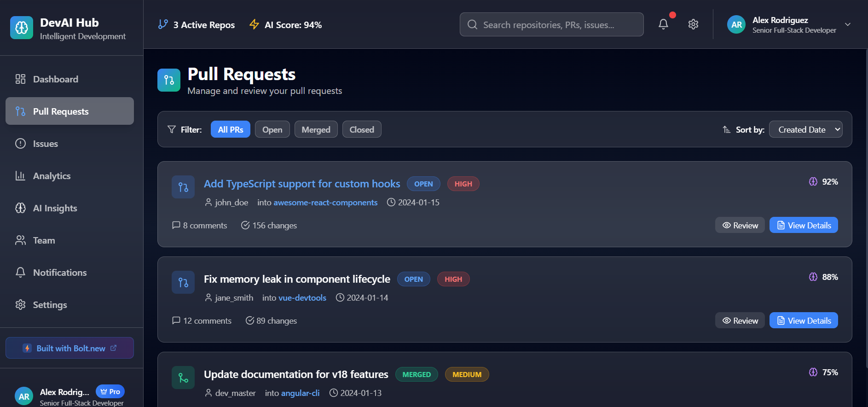View Details of TypeScript support PR
Screen dimensions: 868x407
pos(804,225)
